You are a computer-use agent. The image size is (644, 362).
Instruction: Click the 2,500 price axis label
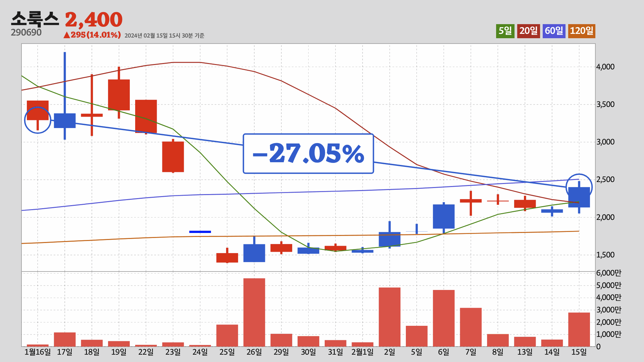pos(605,179)
